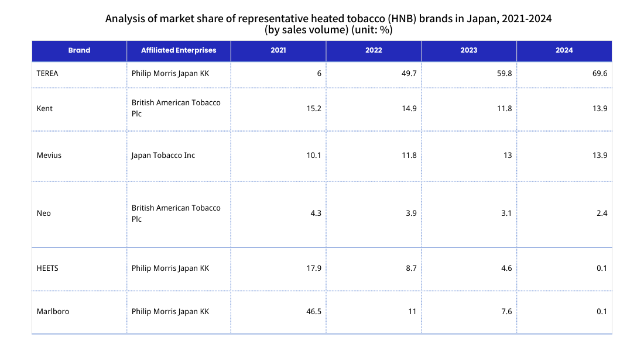Select the Mevius brand cell

tap(49, 155)
